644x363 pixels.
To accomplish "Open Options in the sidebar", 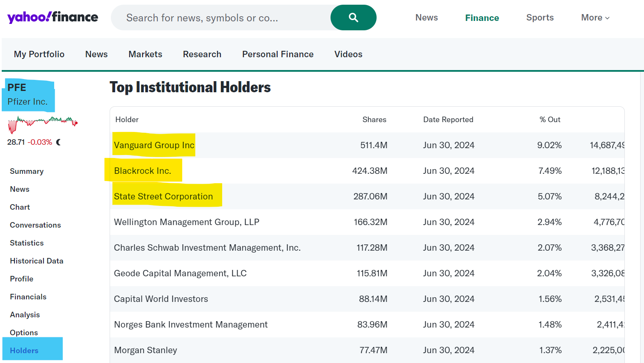I will [x=24, y=333].
